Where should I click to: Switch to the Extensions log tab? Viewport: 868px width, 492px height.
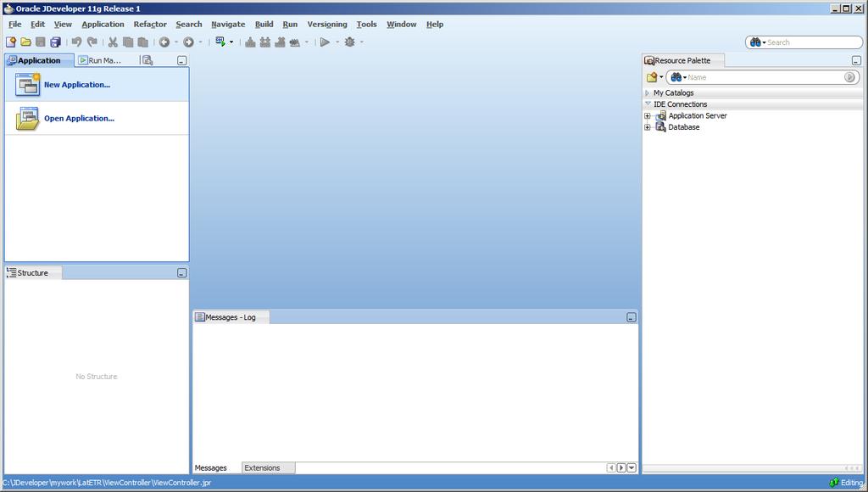268,468
